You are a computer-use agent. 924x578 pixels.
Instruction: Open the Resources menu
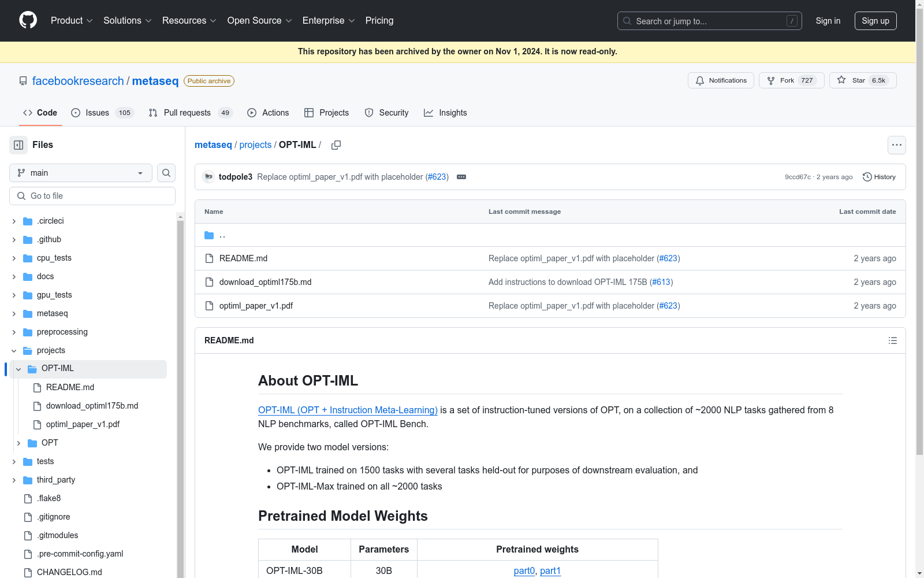click(x=189, y=21)
